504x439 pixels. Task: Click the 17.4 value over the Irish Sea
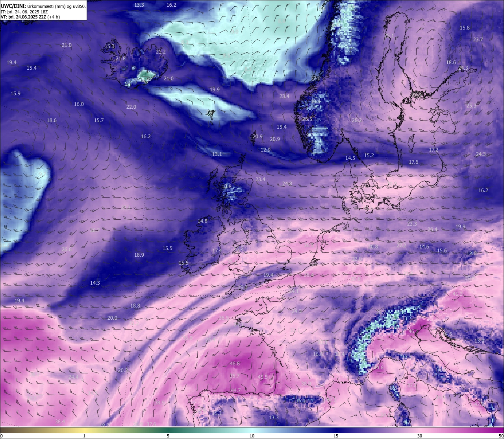[x=217, y=251]
